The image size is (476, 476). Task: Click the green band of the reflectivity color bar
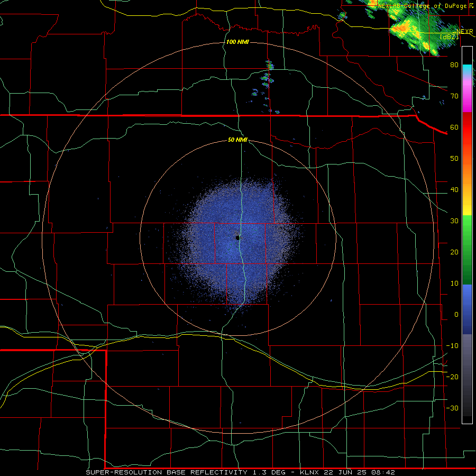467,251
